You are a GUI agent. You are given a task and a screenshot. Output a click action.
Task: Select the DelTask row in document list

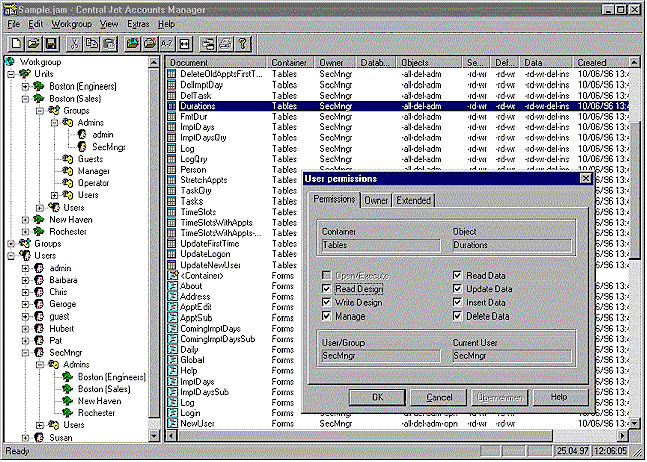click(x=194, y=94)
